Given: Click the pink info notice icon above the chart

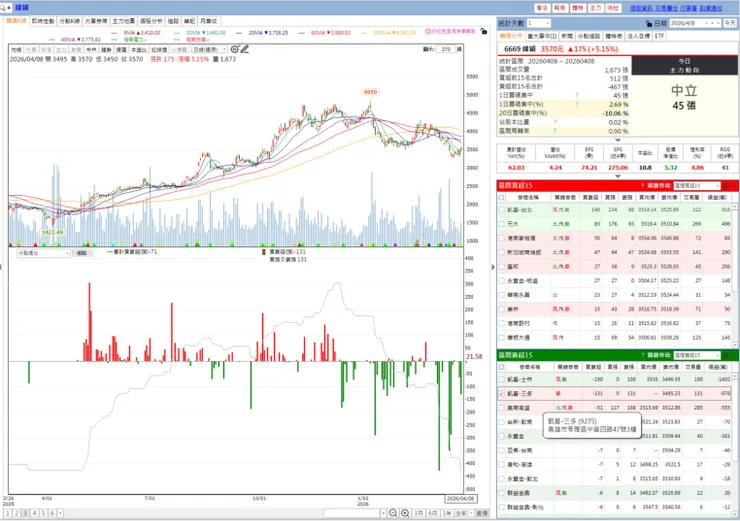Looking at the screenshot, I should click(x=428, y=32).
